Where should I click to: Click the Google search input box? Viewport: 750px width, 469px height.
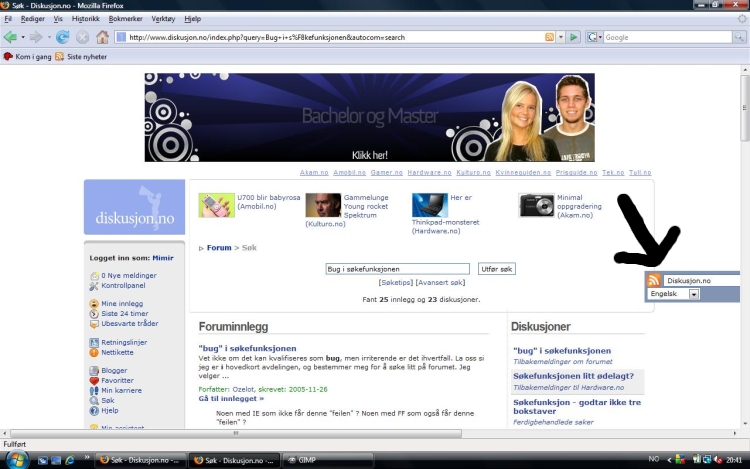click(667, 37)
